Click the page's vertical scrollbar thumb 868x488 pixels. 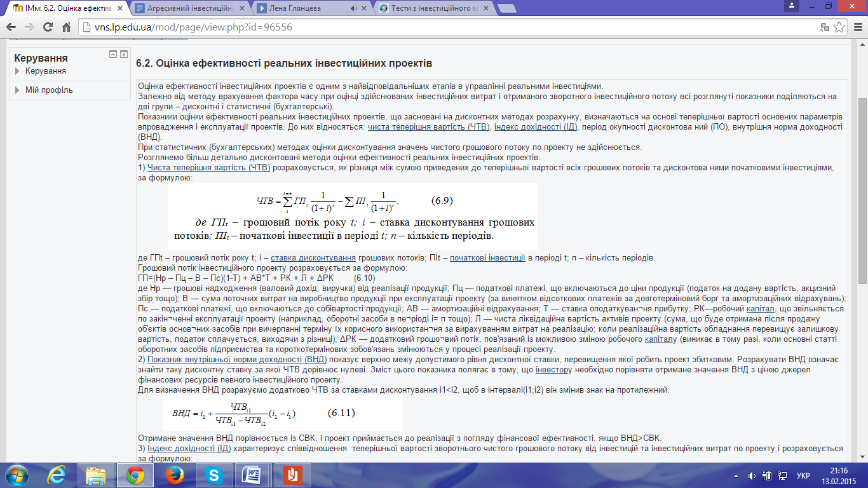(x=862, y=191)
